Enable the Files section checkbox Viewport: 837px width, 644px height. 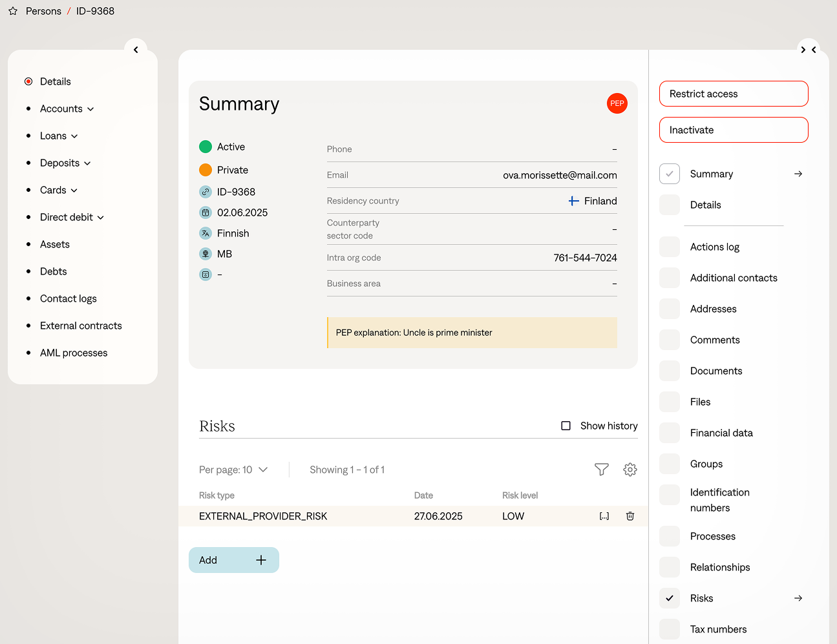[670, 402]
